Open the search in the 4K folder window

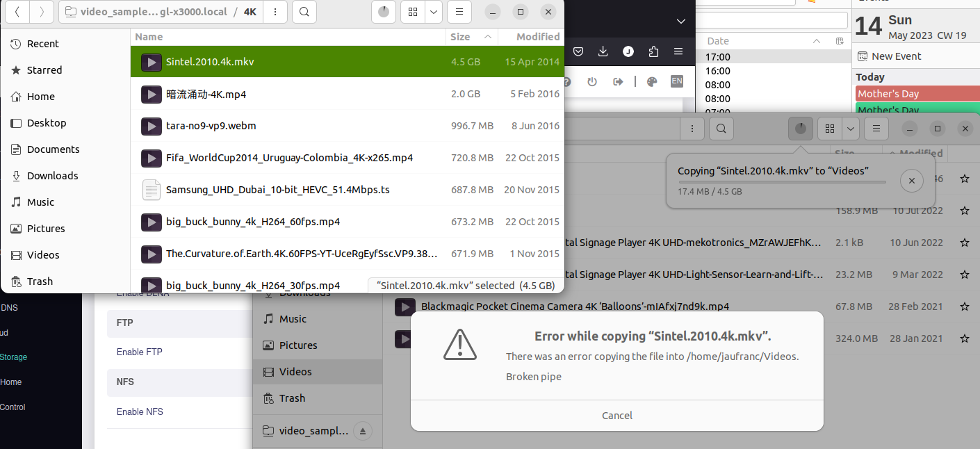point(304,12)
